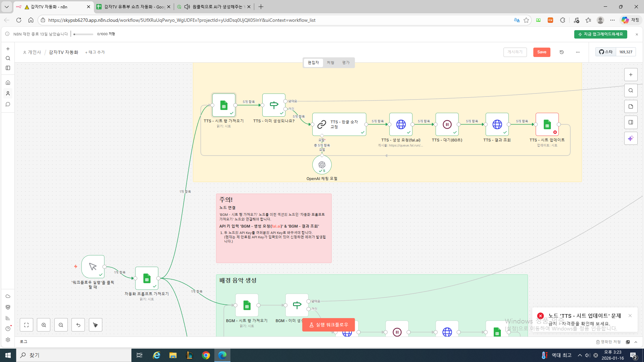Switch to the 평가 evaluation tab
This screenshot has height=362, width=644.
coord(346,63)
